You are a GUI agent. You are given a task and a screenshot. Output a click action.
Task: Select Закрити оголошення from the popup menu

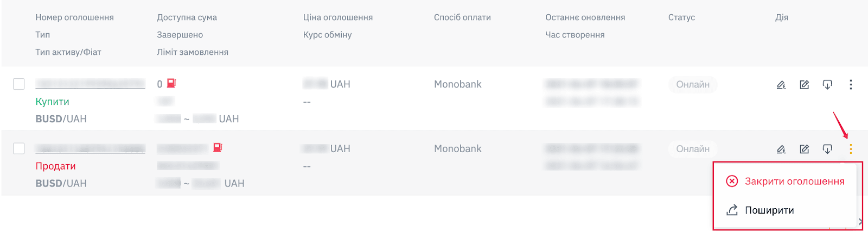tap(786, 181)
